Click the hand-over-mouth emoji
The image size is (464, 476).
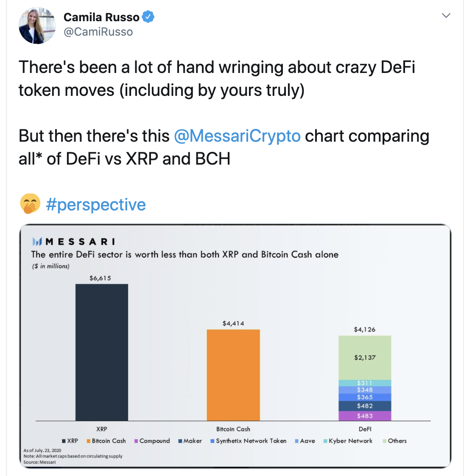click(x=30, y=204)
